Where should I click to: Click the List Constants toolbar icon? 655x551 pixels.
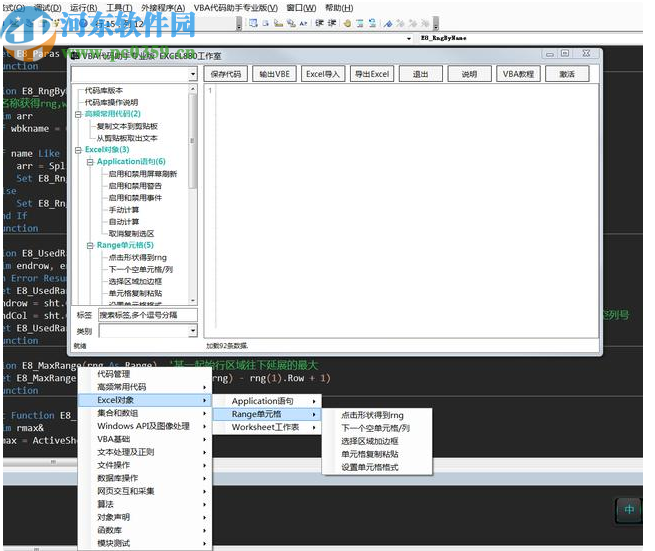click(266, 23)
